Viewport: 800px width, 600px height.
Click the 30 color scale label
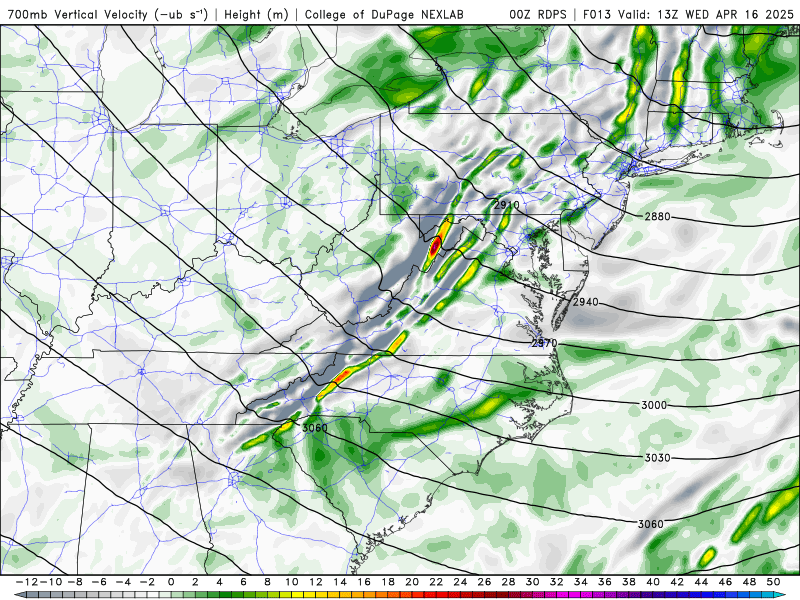pos(532,582)
